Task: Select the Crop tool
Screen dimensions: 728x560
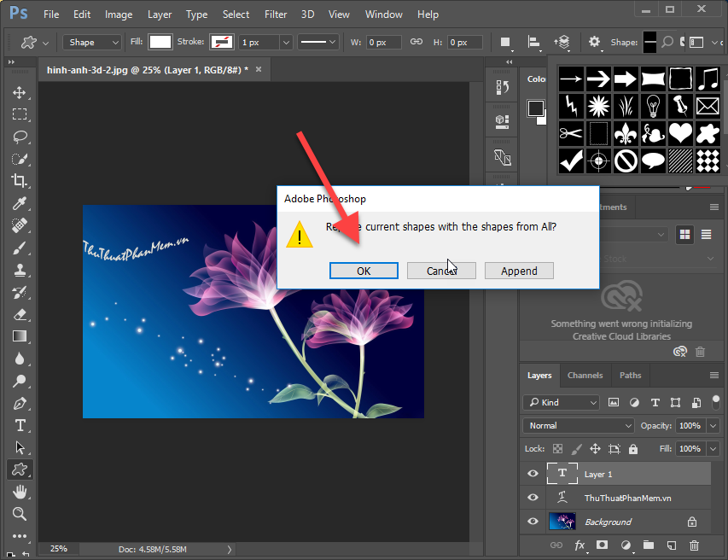Action: pyautogui.click(x=19, y=181)
